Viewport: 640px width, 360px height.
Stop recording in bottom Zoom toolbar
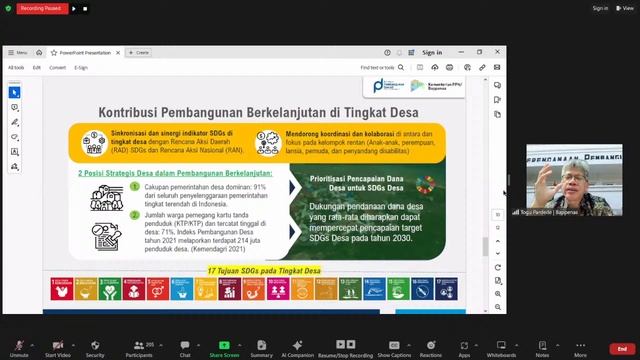coord(351,344)
